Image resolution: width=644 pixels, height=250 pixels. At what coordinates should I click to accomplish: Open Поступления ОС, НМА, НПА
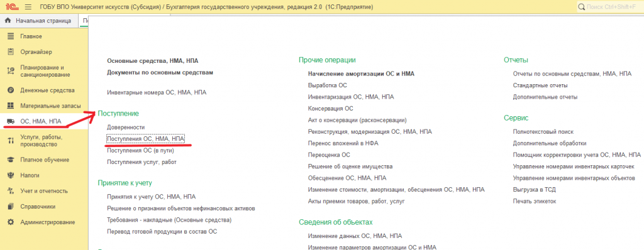[146, 139]
